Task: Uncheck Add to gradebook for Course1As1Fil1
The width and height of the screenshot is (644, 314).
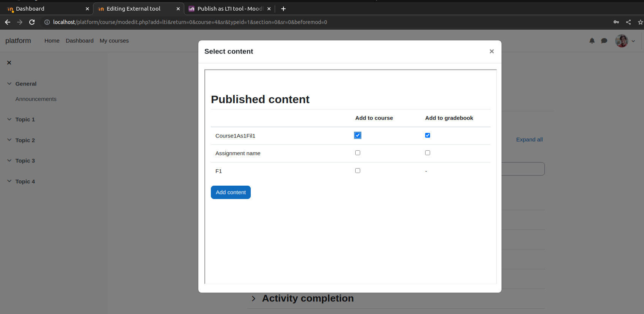Action: (x=427, y=135)
